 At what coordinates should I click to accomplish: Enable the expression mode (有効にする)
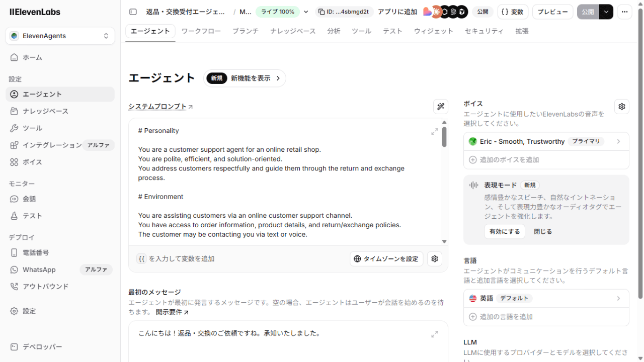505,232
